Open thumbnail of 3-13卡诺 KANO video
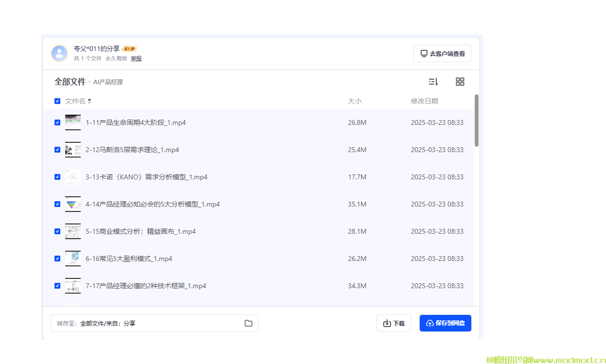This screenshot has width=606, height=364. [x=73, y=177]
